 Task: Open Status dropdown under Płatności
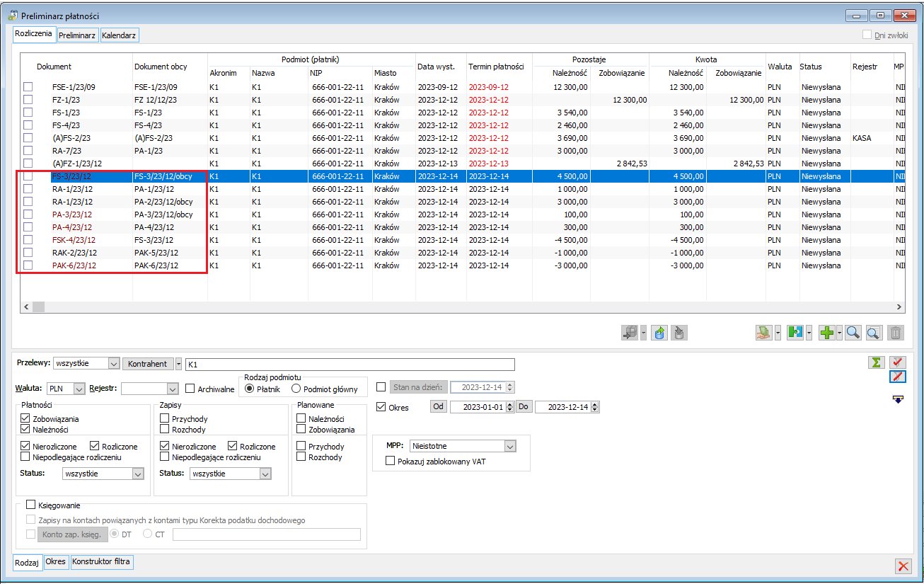[138, 474]
